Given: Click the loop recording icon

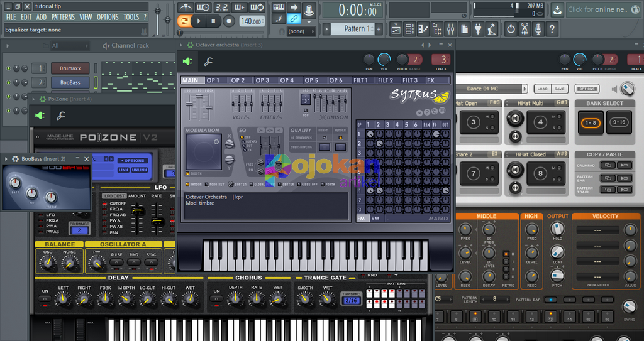Looking at the screenshot, I should 257,7.
